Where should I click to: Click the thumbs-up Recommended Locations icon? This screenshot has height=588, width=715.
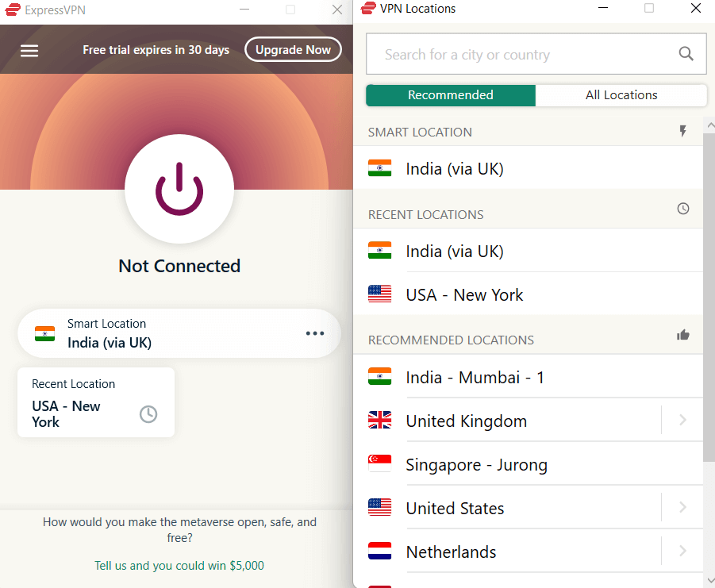click(x=682, y=335)
